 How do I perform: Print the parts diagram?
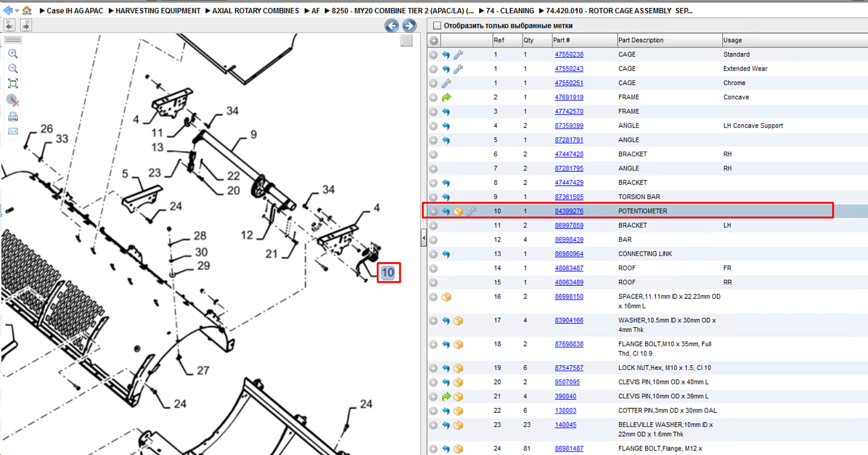pyautogui.click(x=13, y=117)
